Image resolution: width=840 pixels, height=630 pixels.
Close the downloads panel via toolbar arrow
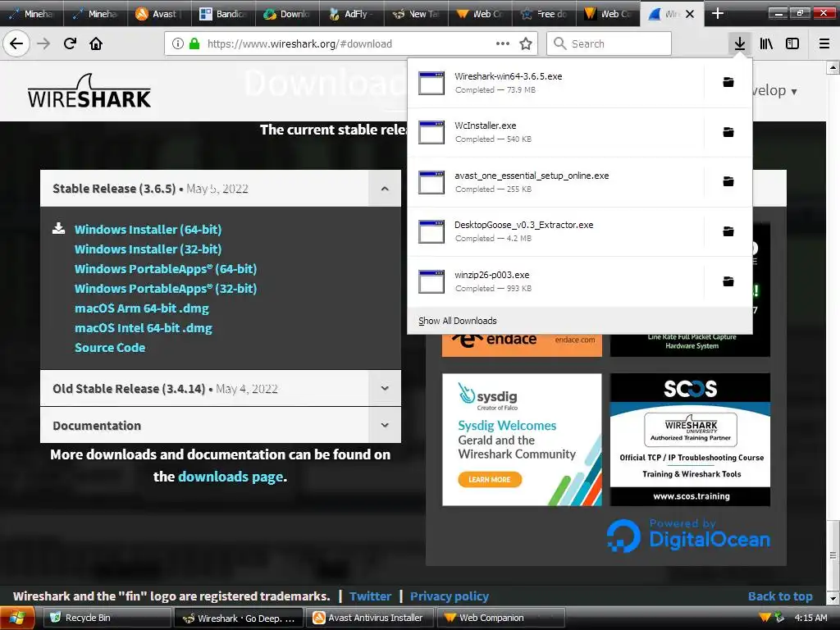(x=739, y=43)
